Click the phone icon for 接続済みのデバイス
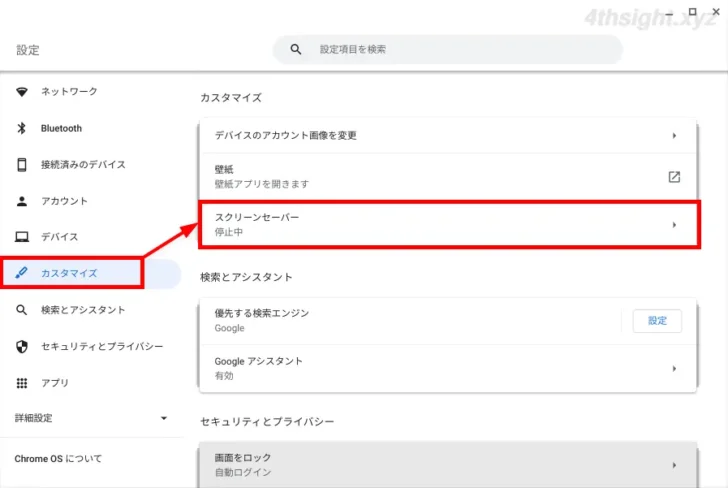This screenshot has height=488, width=728. tap(21, 164)
